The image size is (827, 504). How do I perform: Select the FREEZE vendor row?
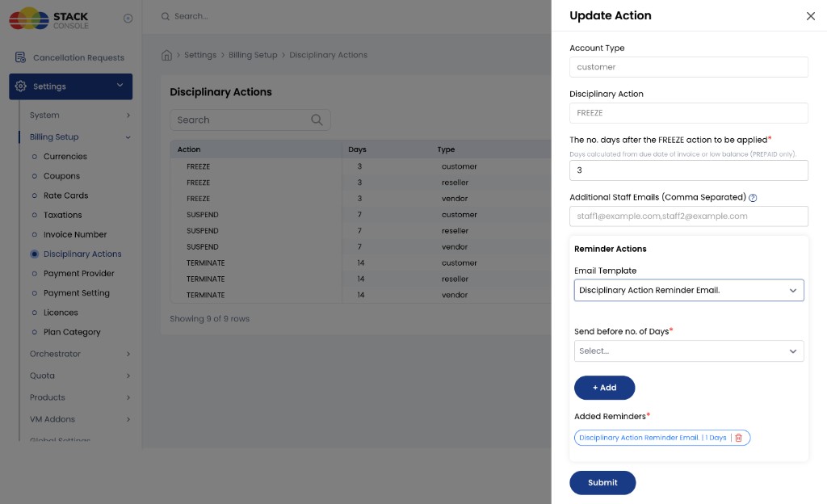(361, 199)
